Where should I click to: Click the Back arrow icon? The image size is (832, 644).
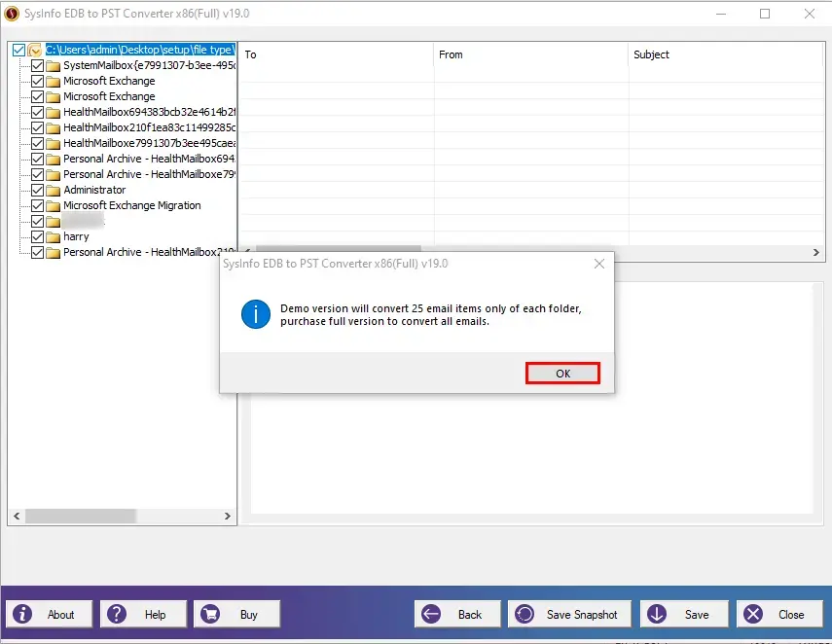pos(431,614)
